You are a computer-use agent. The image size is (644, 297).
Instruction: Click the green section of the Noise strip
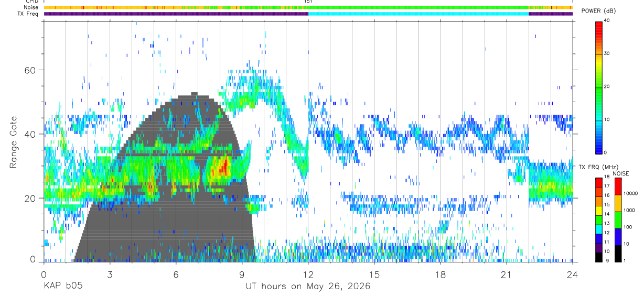pos(418,7)
